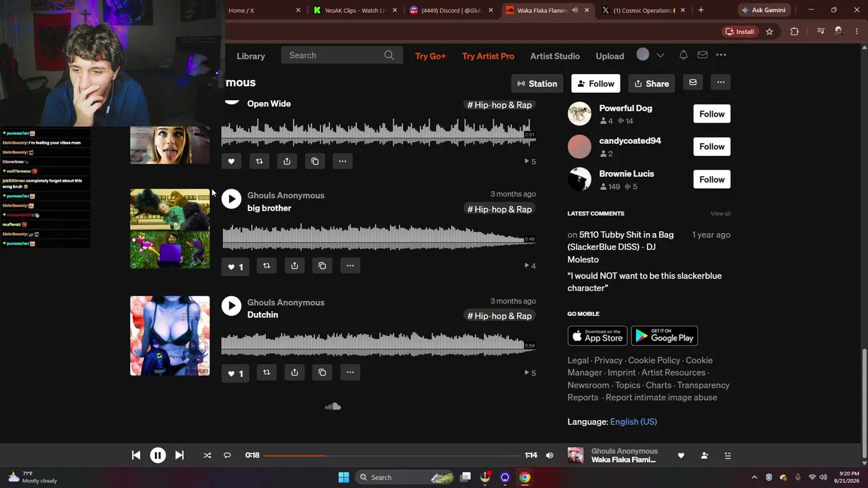Viewport: 868px width, 488px height.
Task: Pause the currently playing track
Action: 157,455
